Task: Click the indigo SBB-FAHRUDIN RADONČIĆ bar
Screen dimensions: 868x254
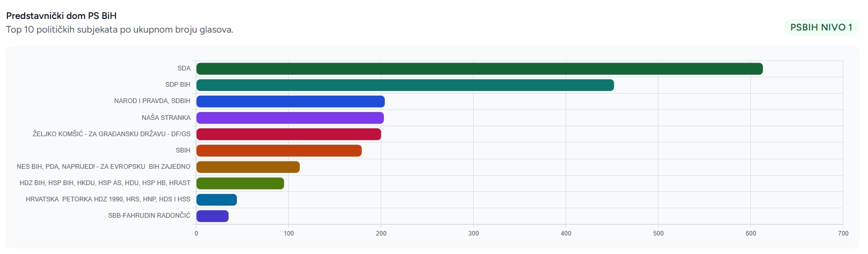Action: pyautogui.click(x=212, y=216)
